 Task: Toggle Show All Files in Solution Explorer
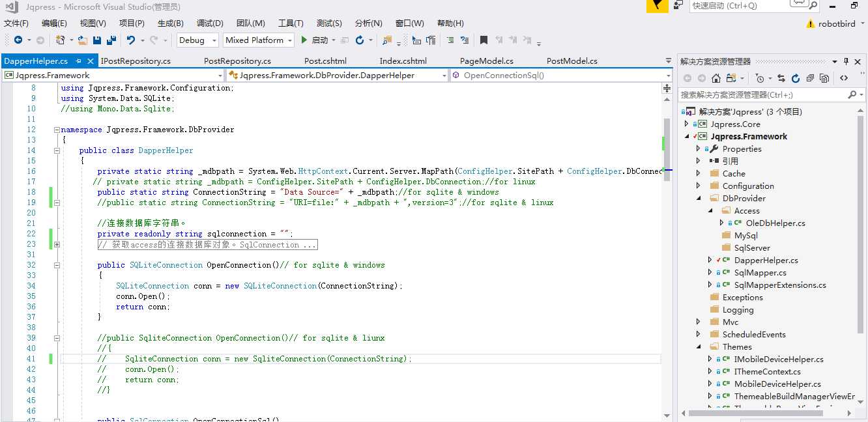point(824,78)
